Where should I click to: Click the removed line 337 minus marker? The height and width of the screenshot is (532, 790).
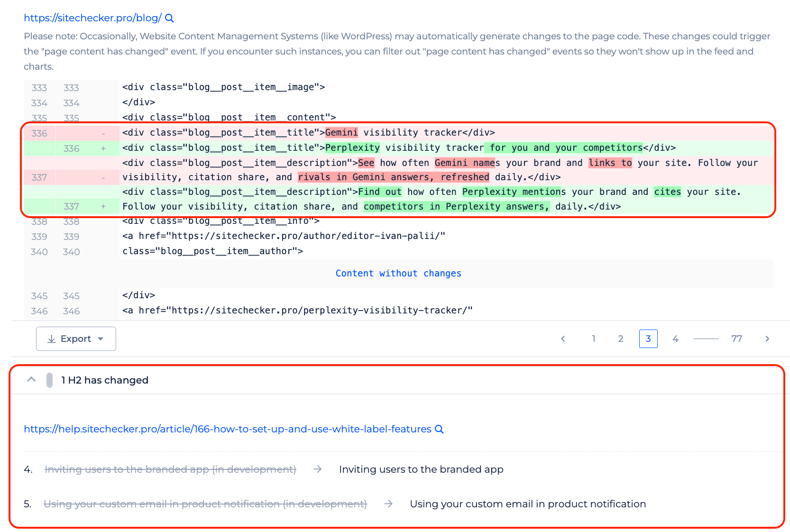pos(103,177)
